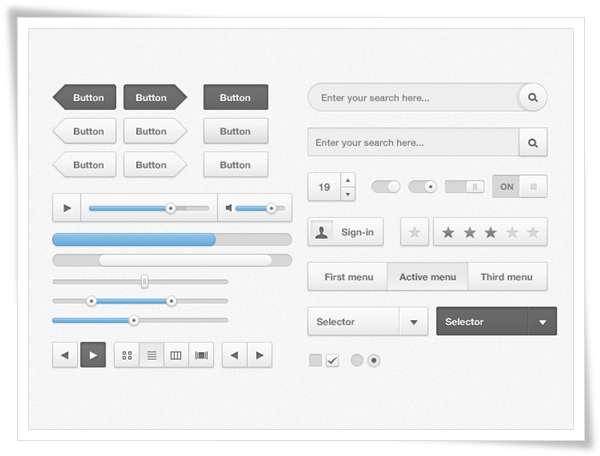Click into the square search input field

tap(413, 143)
